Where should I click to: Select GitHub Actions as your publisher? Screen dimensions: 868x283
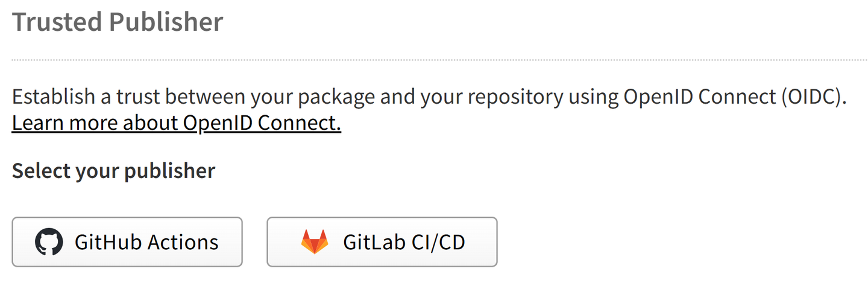click(127, 242)
